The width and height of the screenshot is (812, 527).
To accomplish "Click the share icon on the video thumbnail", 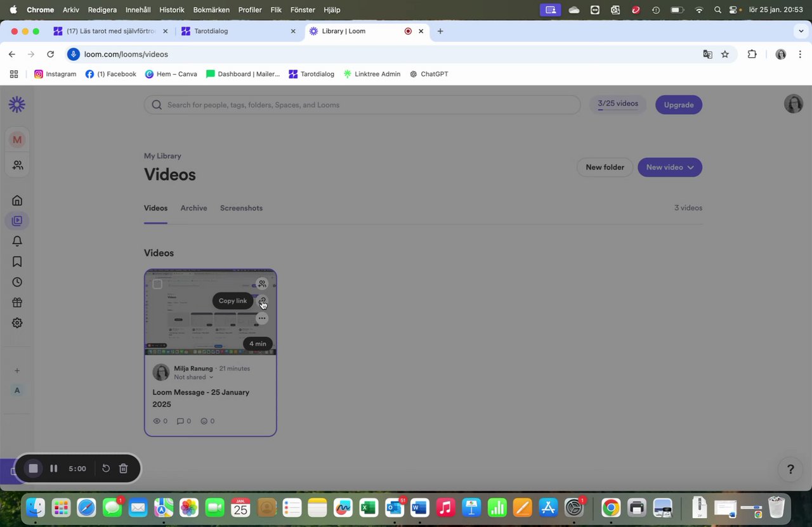I will [x=262, y=283].
